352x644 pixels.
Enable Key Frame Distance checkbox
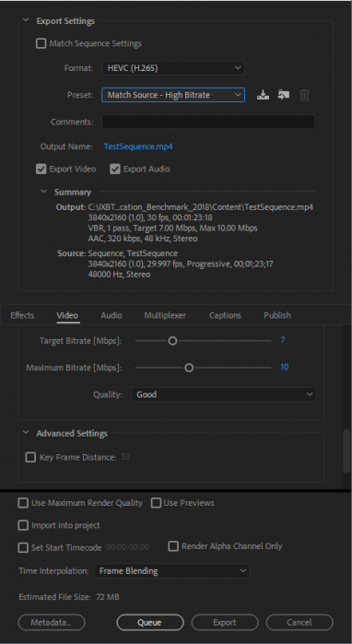click(x=30, y=457)
